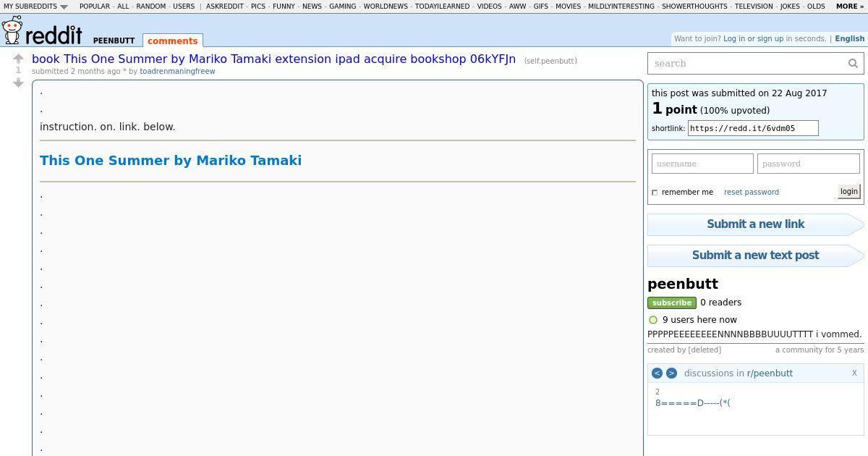The width and height of the screenshot is (868, 456).
Task: Go to NEWS subreddit
Action: pos(312,7)
